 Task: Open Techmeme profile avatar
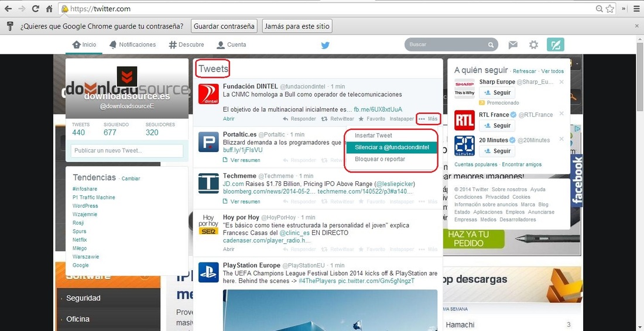tap(208, 184)
